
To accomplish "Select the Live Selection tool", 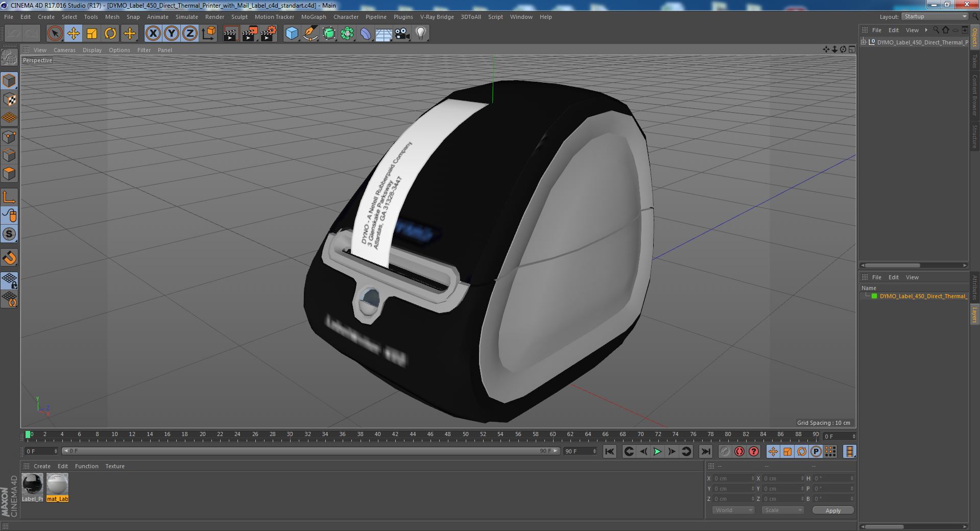I will tap(55, 34).
